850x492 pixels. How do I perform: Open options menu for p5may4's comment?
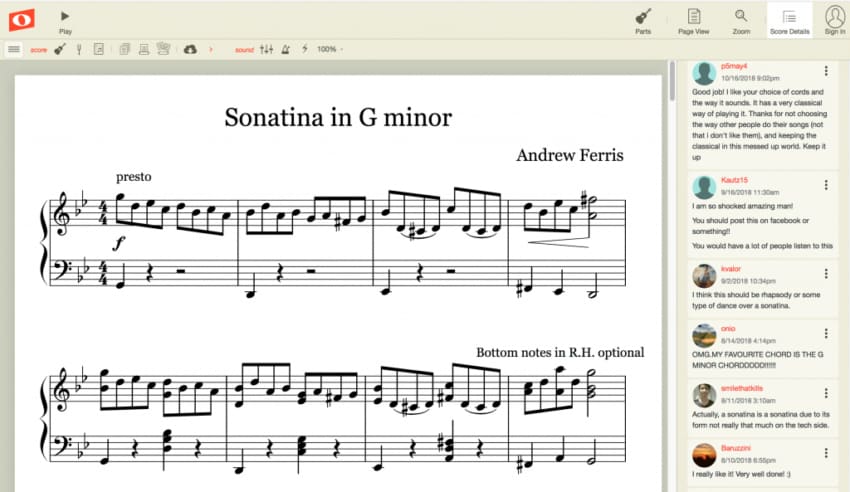point(825,71)
